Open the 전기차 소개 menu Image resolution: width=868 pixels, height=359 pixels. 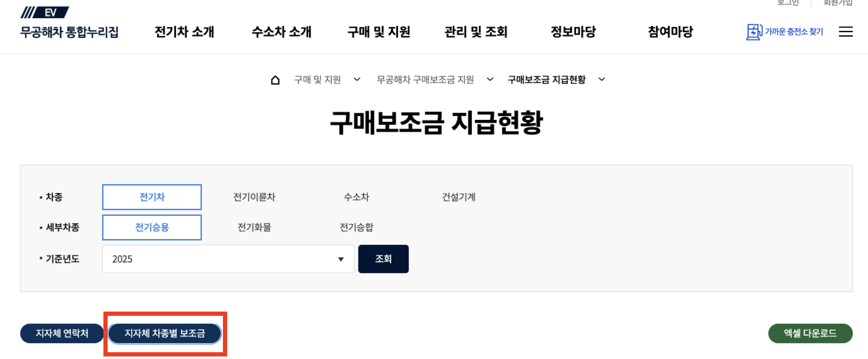[184, 32]
